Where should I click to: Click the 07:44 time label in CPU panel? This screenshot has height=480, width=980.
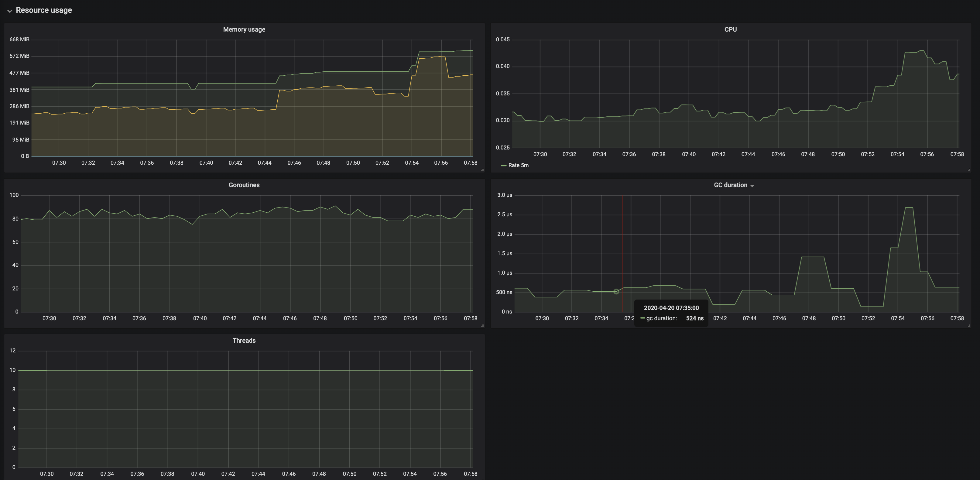(x=748, y=154)
